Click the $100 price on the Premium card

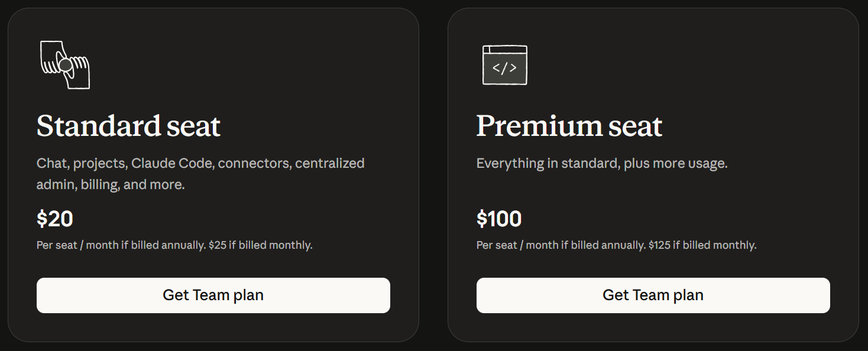point(498,219)
